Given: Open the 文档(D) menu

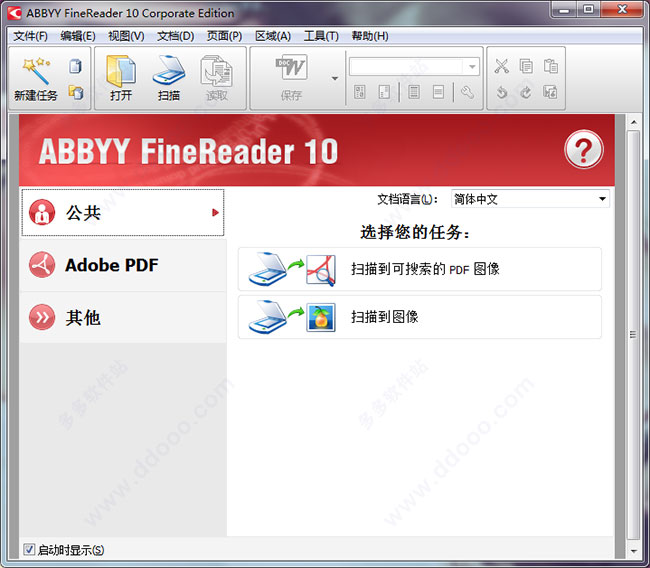Looking at the screenshot, I should (x=175, y=36).
